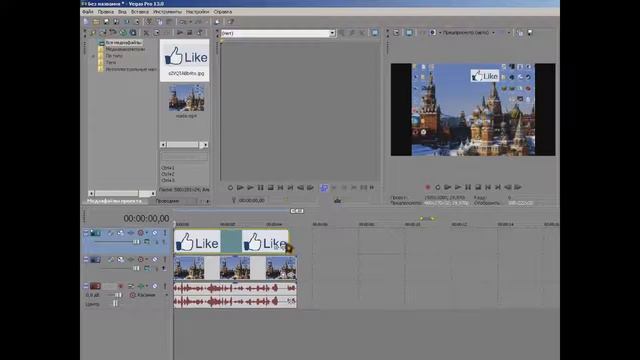
Task: Click the green globe media toolbar icon
Action: [123, 33]
